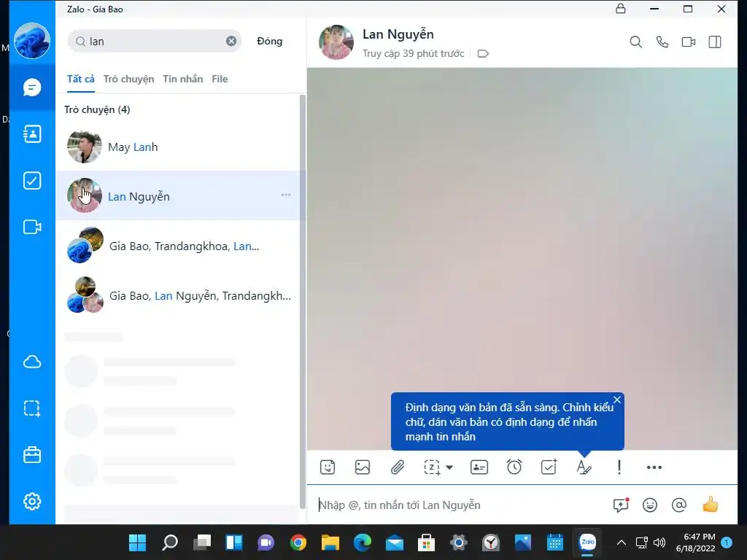Lock Zalo using the padlock icon in the title bar
The width and height of the screenshot is (747, 560).
coord(620,9)
